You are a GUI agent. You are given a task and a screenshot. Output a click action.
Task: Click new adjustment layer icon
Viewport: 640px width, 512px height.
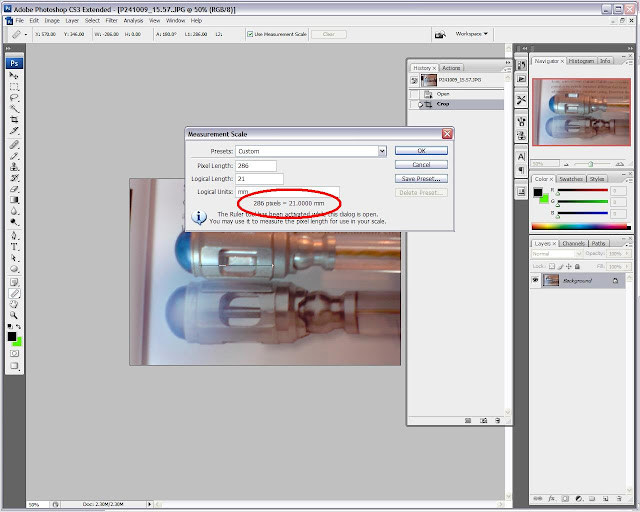(579, 499)
